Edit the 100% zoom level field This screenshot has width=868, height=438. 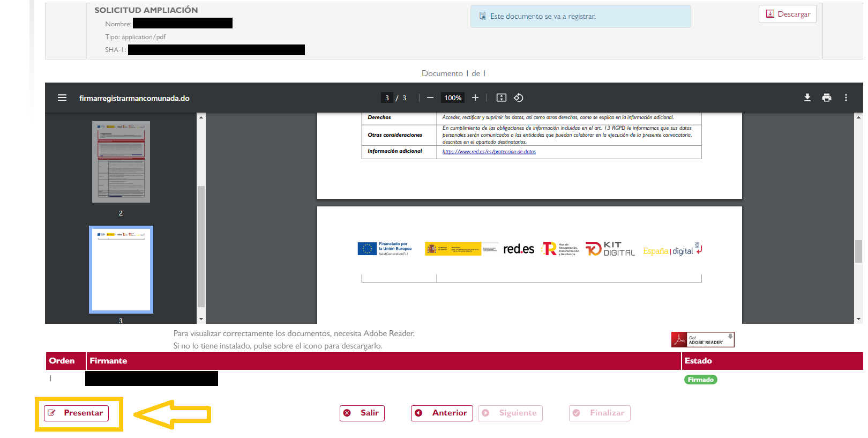[x=453, y=98]
